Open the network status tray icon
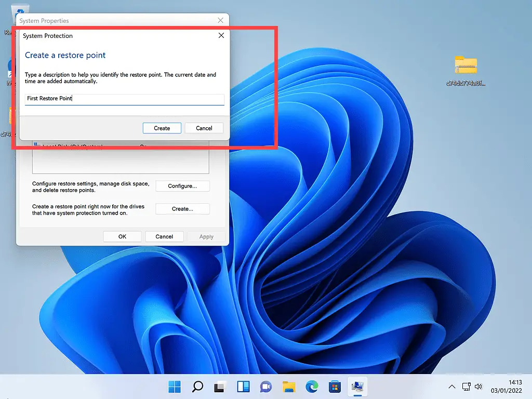 pos(466,387)
